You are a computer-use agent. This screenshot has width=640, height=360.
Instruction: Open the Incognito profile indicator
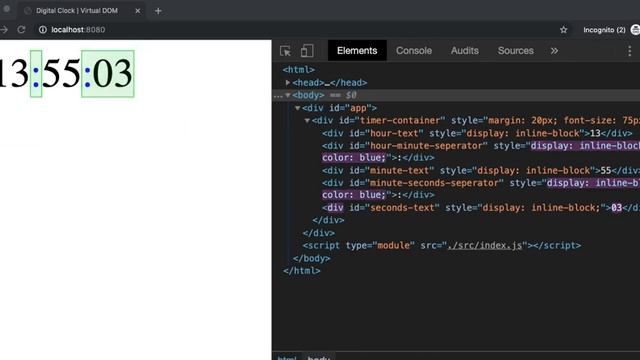(611, 30)
